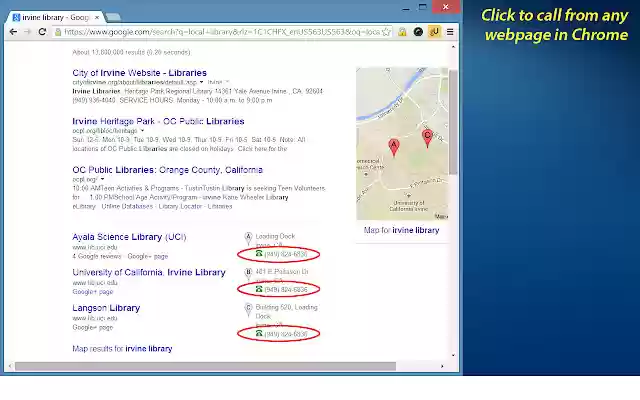The image size is (640, 400).
Task: Click the 'About 13,800,000 results' text
Action: pos(131,52)
